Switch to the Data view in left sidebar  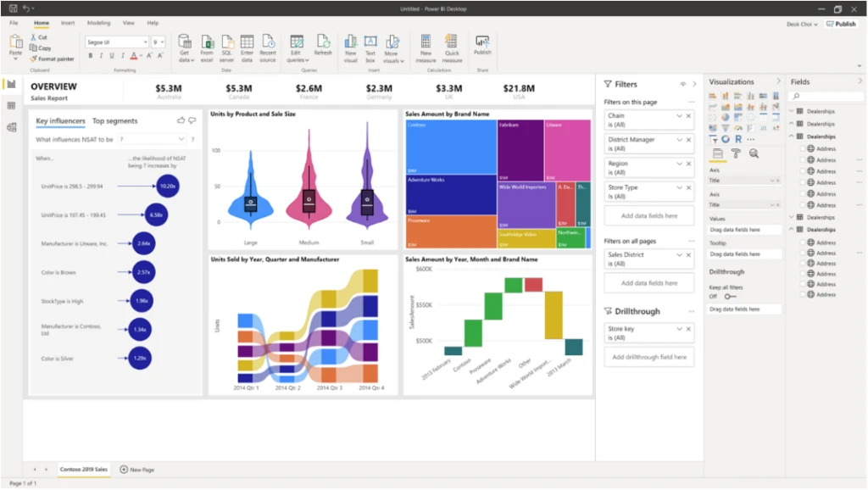(12, 104)
